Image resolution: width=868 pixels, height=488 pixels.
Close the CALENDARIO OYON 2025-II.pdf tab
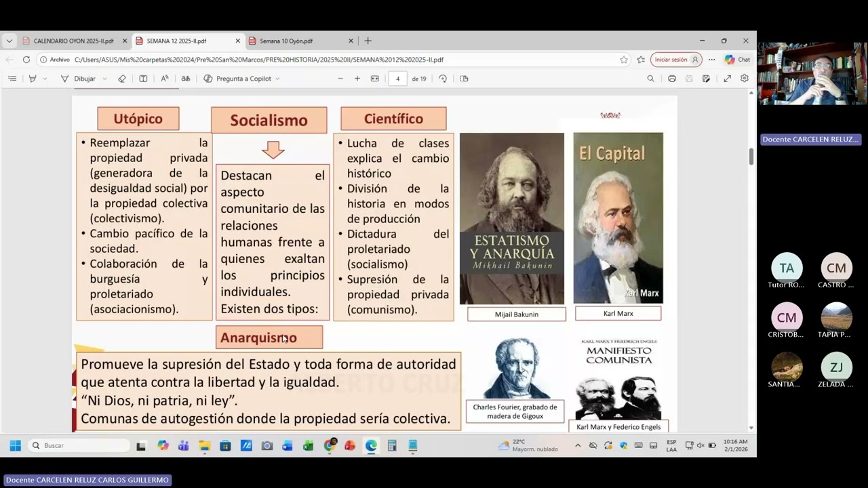(125, 41)
